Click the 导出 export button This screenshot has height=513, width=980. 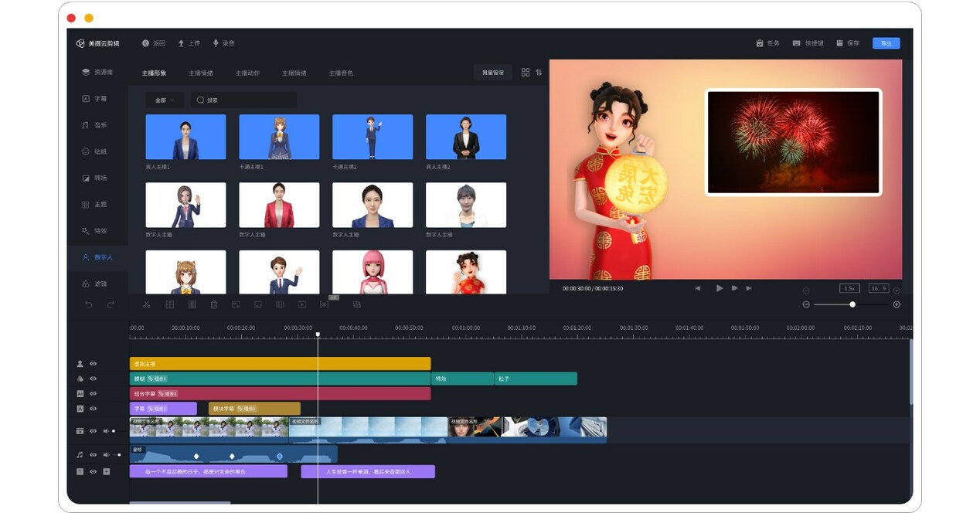point(886,42)
